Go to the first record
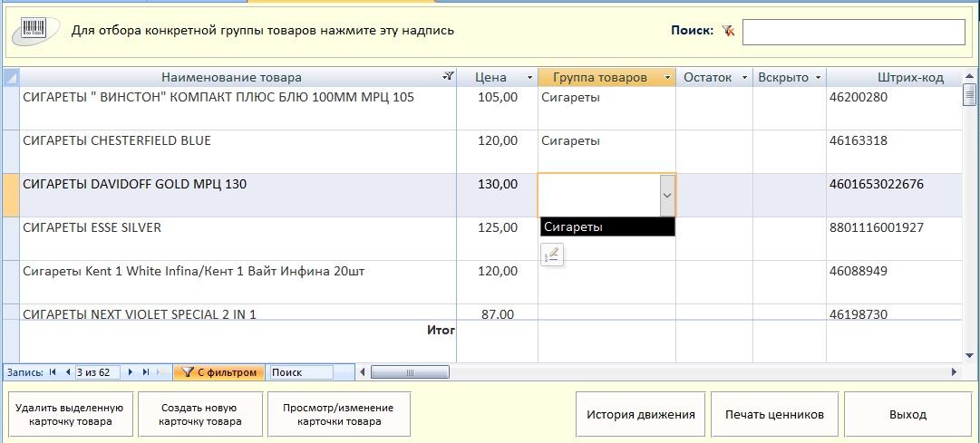 [x=52, y=372]
